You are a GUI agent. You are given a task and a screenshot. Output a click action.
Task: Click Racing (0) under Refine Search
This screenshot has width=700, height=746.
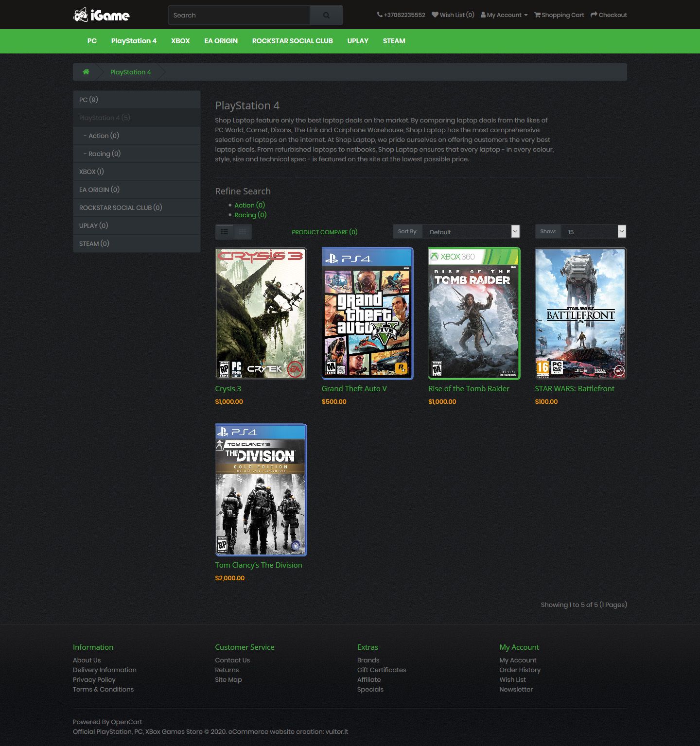[x=250, y=215]
